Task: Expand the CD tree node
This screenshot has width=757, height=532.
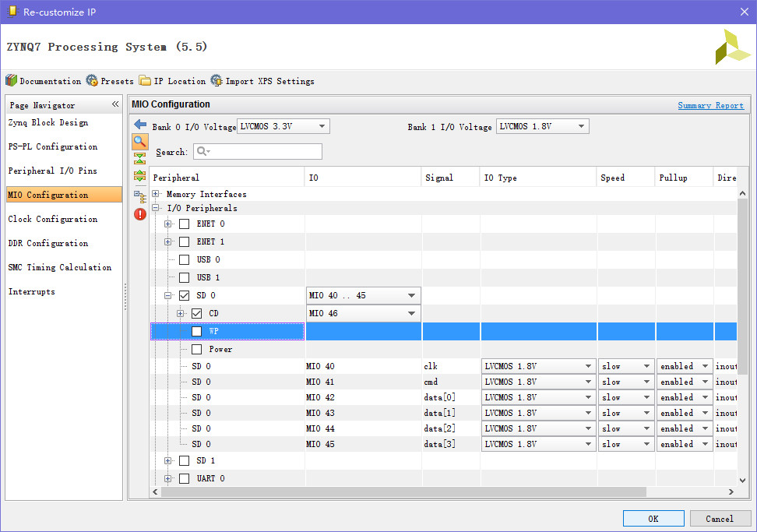Action: 180,314
